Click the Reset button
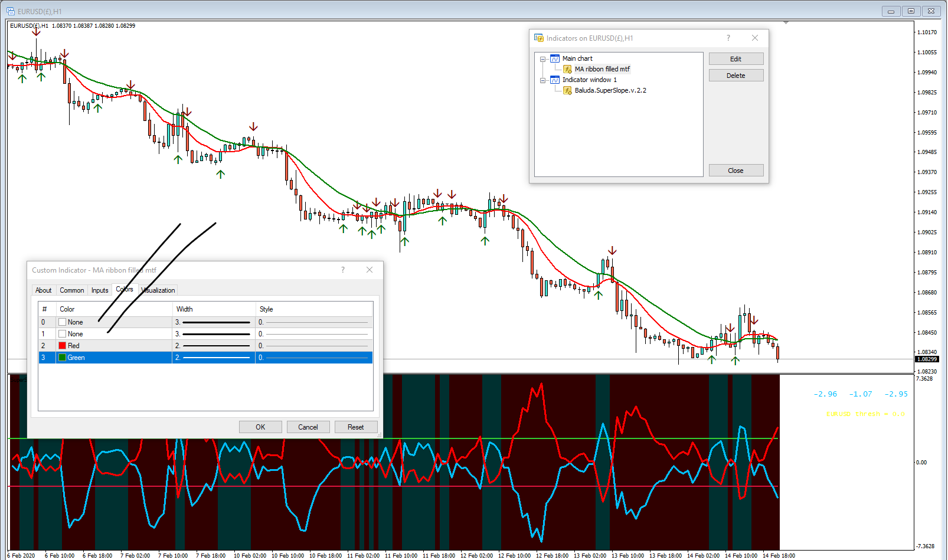Viewport: 948px width, 560px height. [355, 427]
